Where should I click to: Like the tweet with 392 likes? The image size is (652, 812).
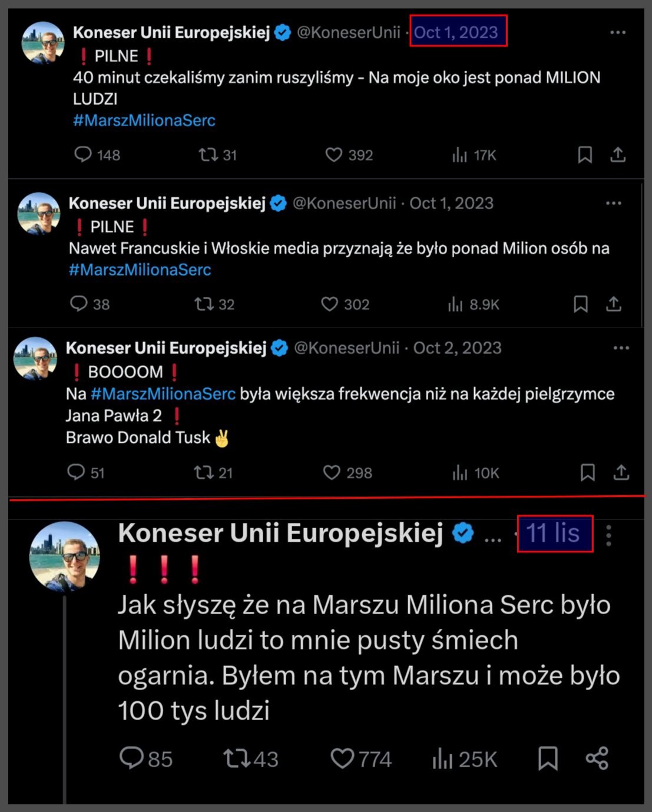click(334, 155)
